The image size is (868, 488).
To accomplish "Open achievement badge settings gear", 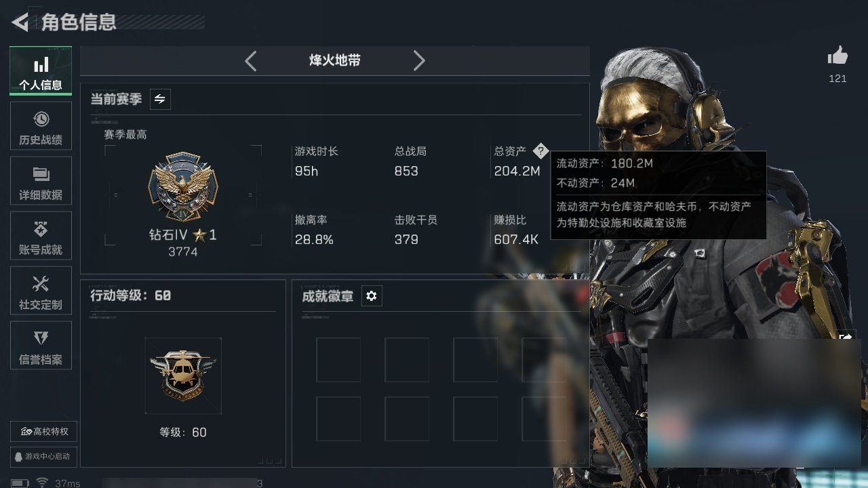I will point(372,296).
